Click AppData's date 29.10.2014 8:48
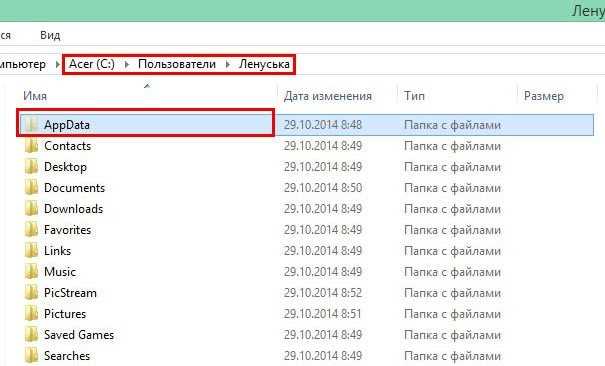The width and height of the screenshot is (605, 366). (323, 125)
